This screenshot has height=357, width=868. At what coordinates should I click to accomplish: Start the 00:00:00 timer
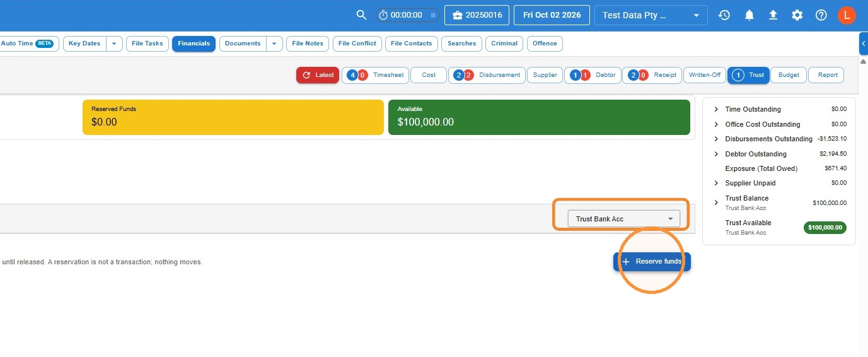point(383,15)
